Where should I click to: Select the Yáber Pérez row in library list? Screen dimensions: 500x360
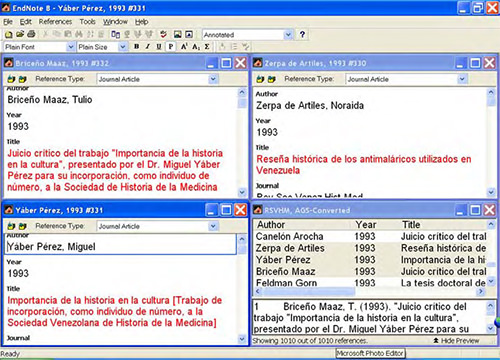click(x=370, y=260)
